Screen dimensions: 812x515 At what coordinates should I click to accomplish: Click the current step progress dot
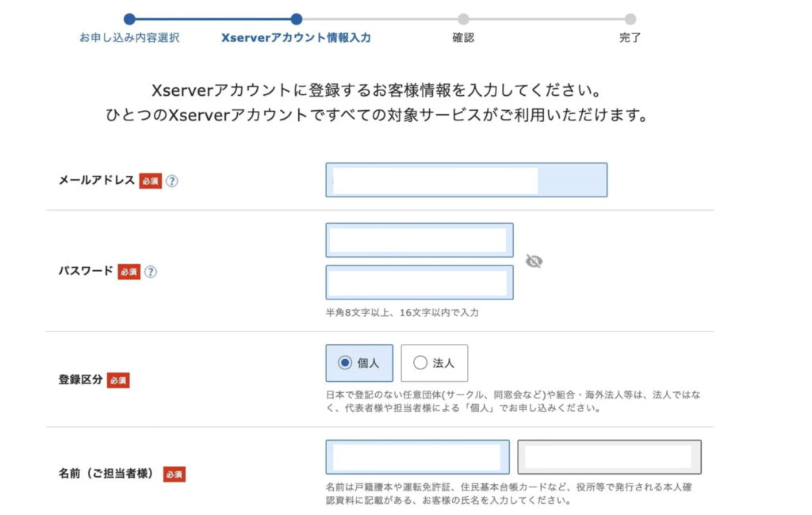click(297, 19)
